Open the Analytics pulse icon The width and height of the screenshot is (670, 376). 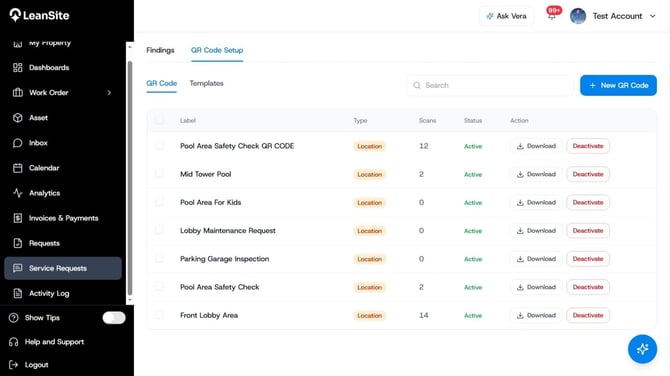pos(18,193)
